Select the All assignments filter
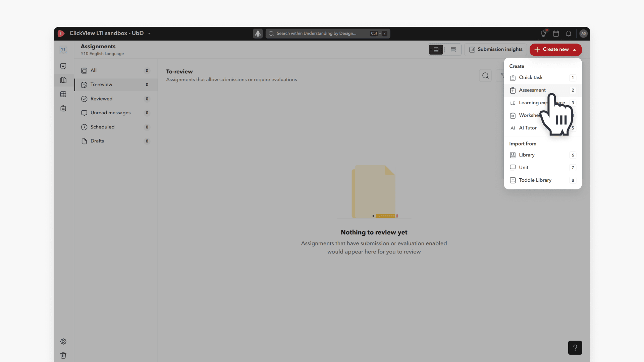This screenshot has height=362, width=644. coord(116,70)
